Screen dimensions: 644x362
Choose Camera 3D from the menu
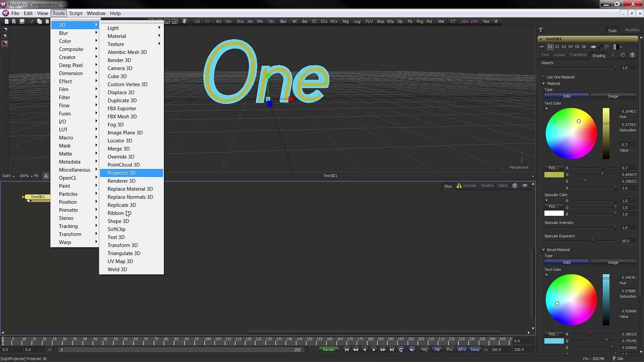tap(131, 68)
